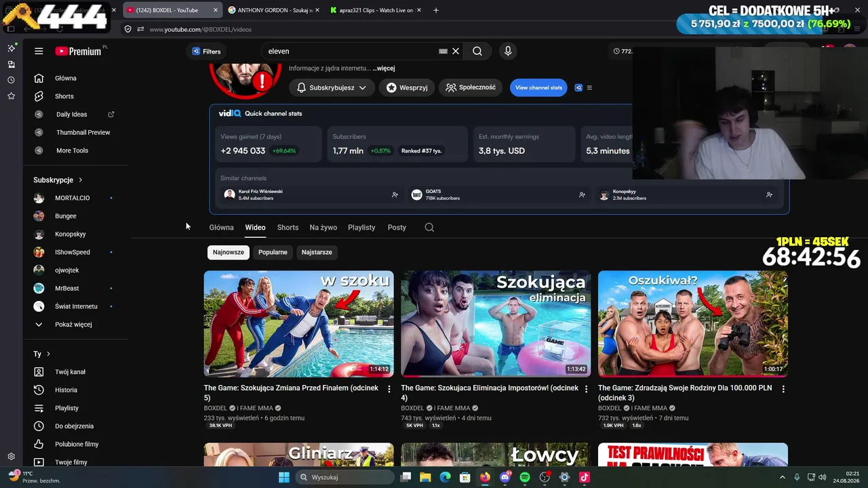Start voice search with microphone icon

pos(507,51)
